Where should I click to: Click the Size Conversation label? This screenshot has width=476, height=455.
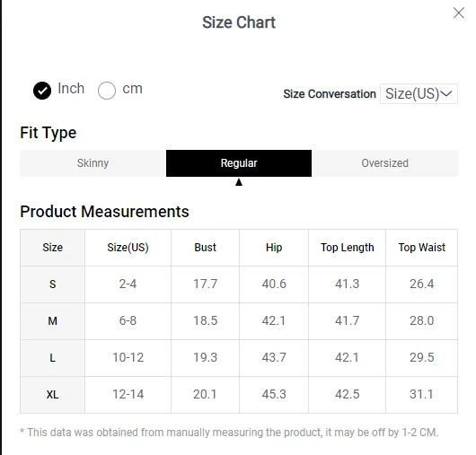click(x=330, y=94)
